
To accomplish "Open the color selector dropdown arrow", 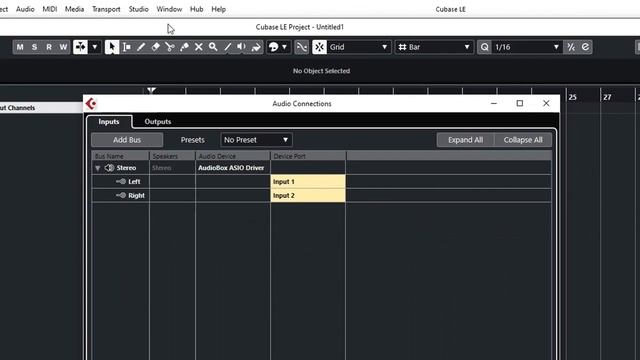I will click(x=284, y=47).
